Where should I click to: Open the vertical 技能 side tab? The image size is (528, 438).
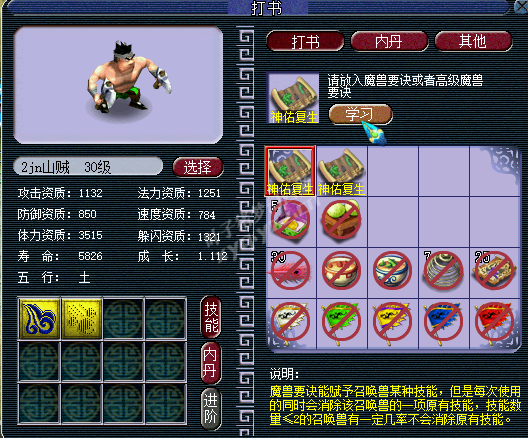tap(211, 317)
